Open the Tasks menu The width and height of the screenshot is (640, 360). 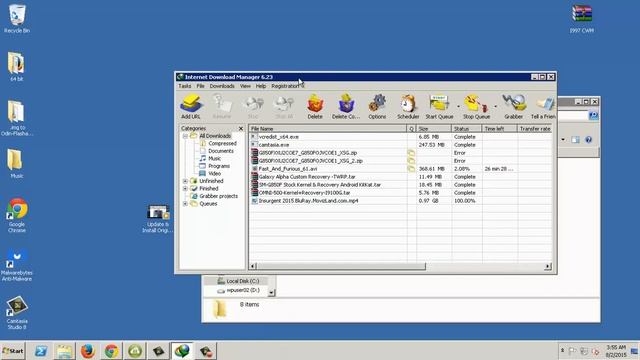(184, 86)
